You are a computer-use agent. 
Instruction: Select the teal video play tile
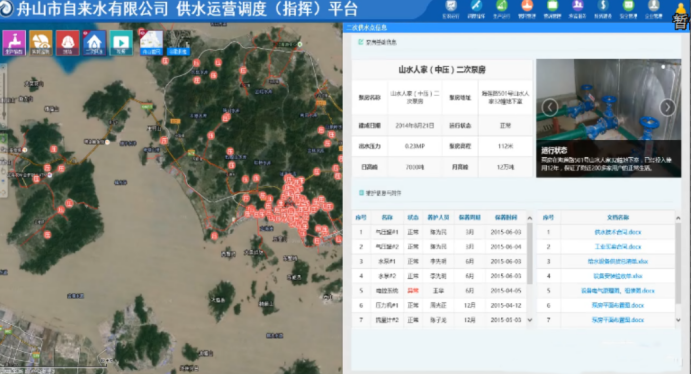tap(121, 43)
